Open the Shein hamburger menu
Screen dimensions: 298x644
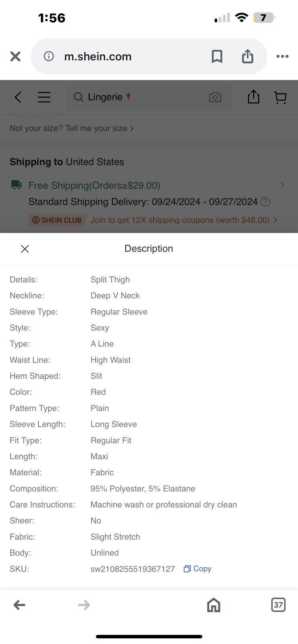[44, 97]
